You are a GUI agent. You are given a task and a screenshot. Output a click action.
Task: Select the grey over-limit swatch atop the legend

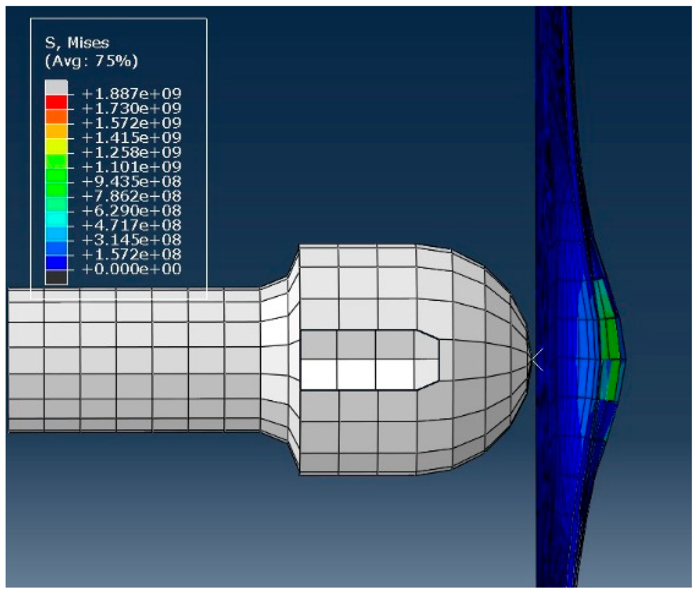[x=56, y=87]
